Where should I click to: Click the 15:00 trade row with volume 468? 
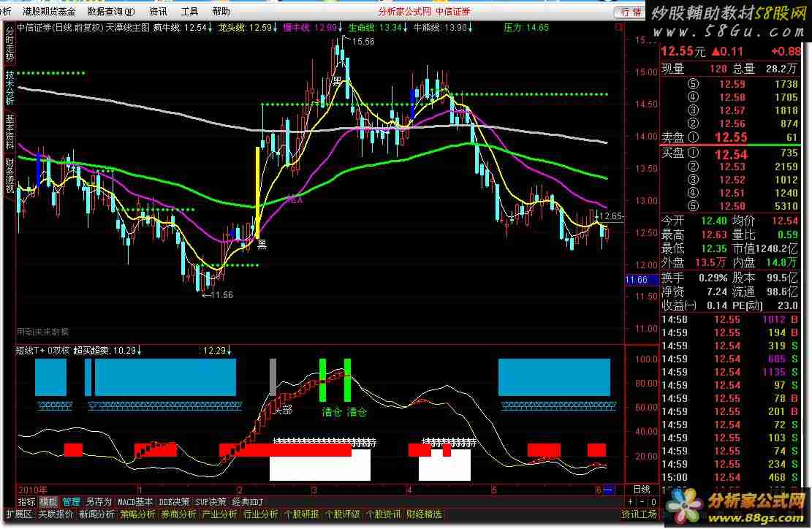730,477
